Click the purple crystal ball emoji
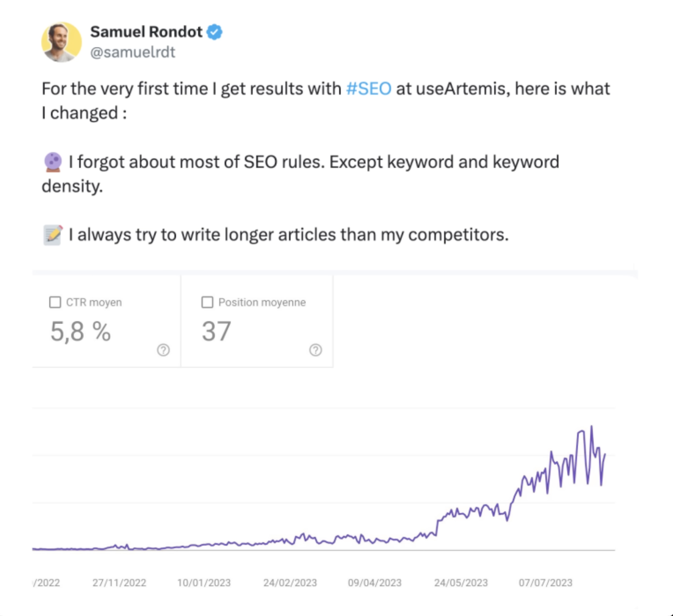The height and width of the screenshot is (616, 673). (53, 162)
